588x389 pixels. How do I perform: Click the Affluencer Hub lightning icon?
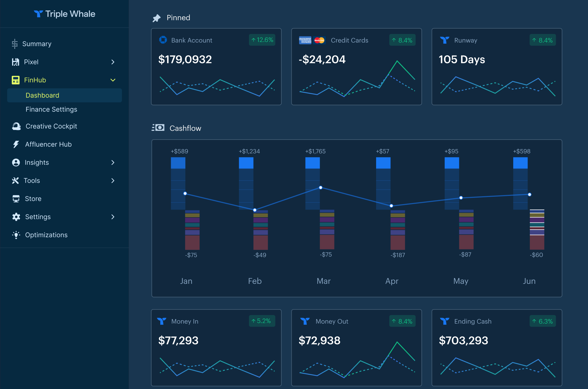tap(16, 144)
